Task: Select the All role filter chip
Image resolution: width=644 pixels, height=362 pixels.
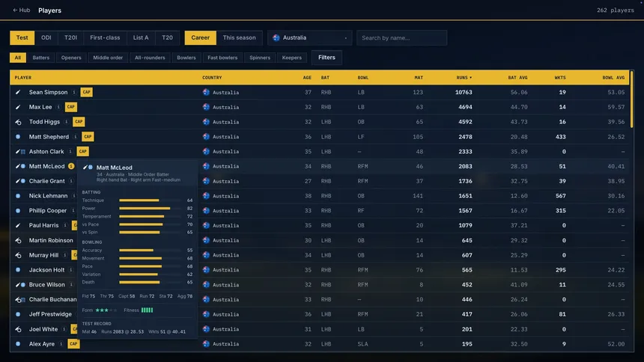Action: coord(18,58)
